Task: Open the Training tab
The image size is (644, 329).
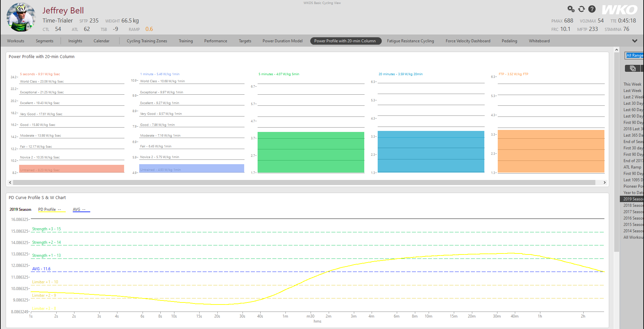Action: click(x=186, y=41)
